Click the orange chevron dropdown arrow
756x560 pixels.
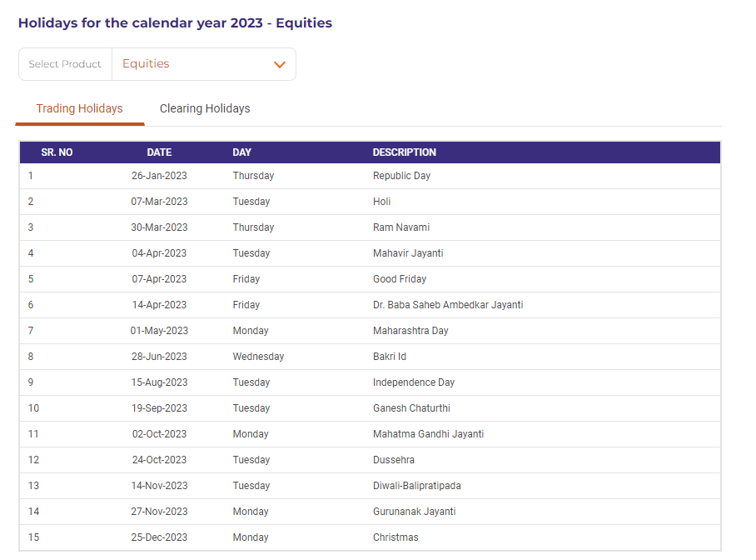click(x=280, y=65)
